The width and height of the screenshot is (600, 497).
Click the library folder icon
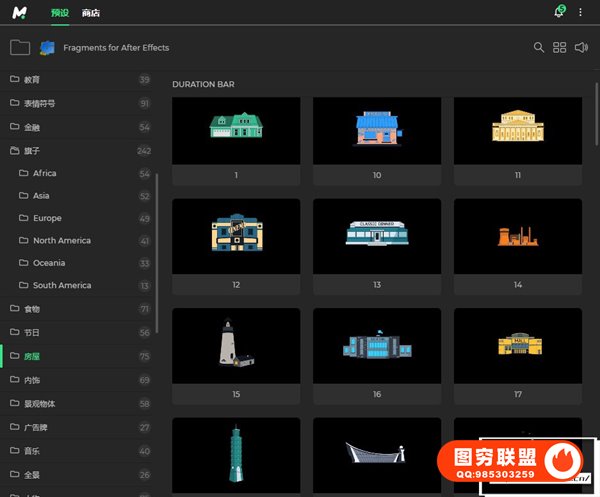click(19, 47)
